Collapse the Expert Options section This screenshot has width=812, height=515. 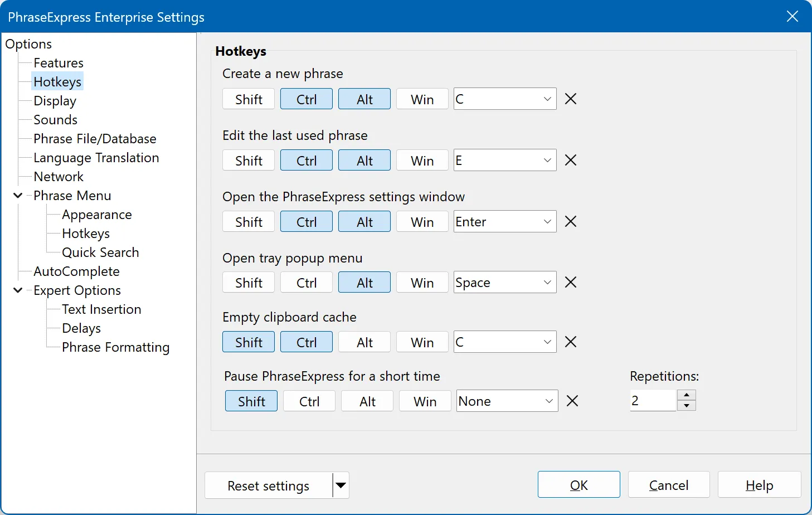coord(17,290)
